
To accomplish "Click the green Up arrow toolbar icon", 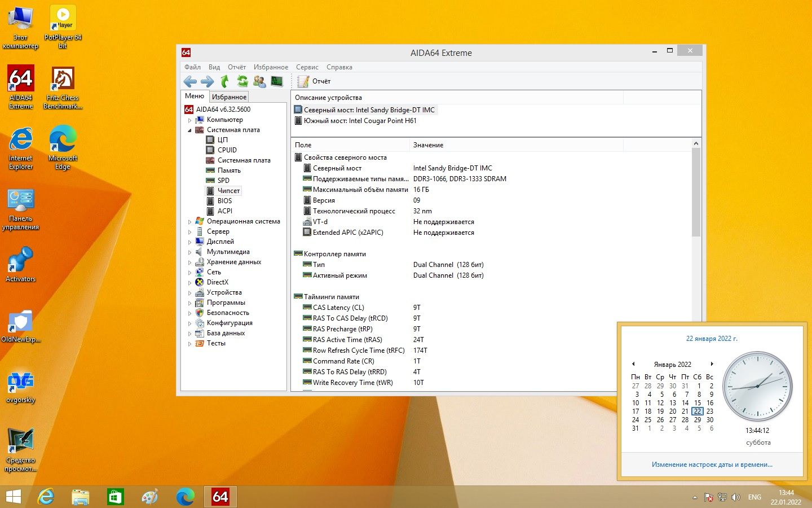I will [x=224, y=81].
